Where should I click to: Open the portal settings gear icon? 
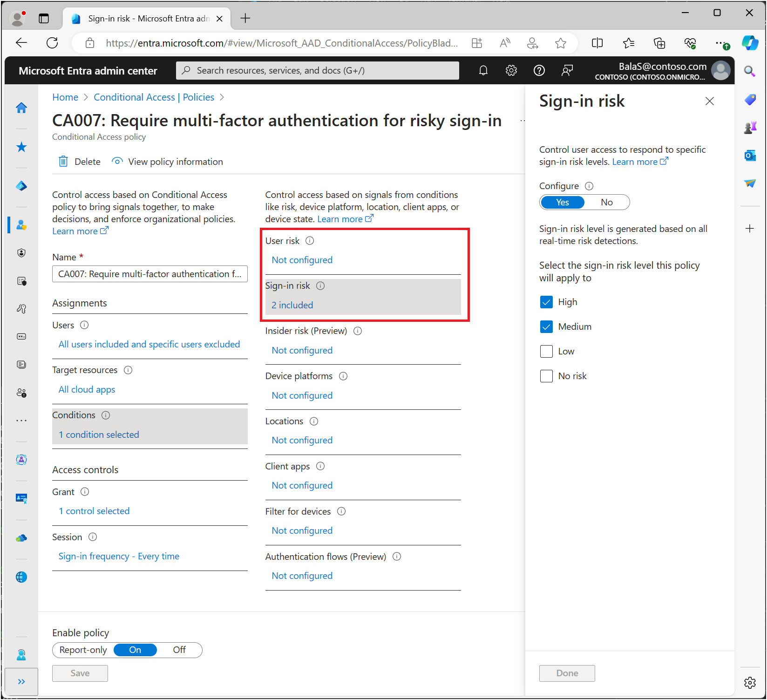(511, 70)
